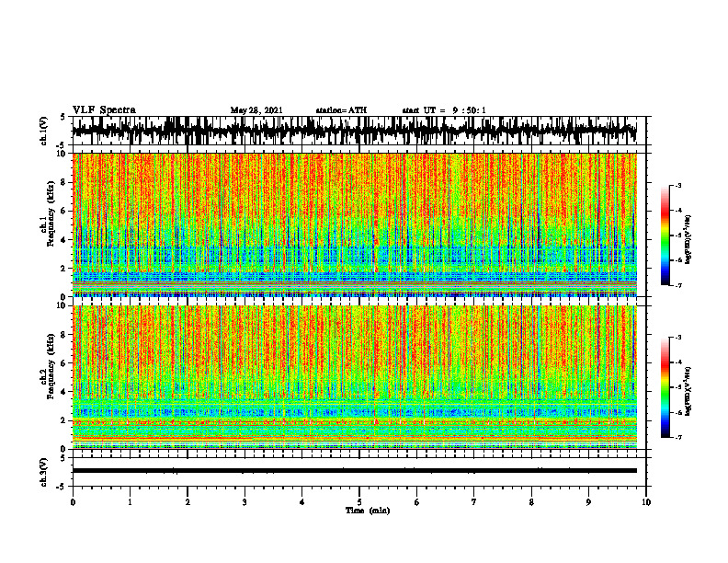Viewport: 728px width, 563px height.
Task: Click time axis tick label "5"
Action: coord(359,502)
